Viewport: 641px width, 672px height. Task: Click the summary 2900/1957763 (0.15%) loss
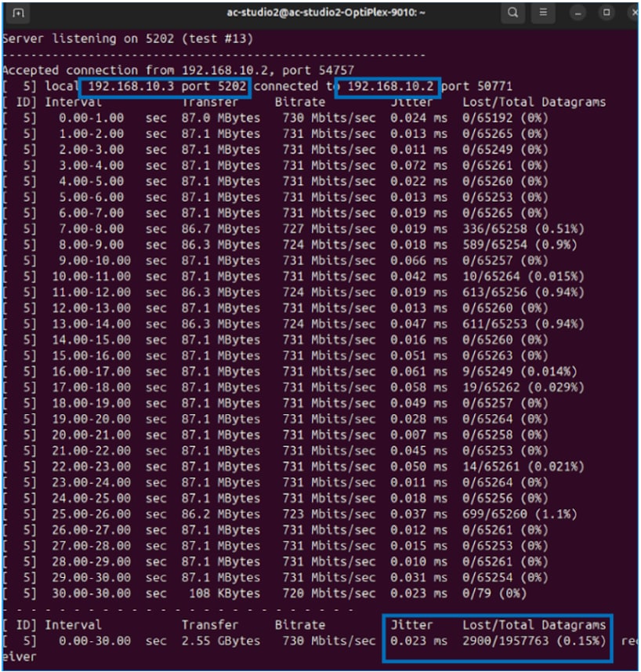[x=534, y=641]
